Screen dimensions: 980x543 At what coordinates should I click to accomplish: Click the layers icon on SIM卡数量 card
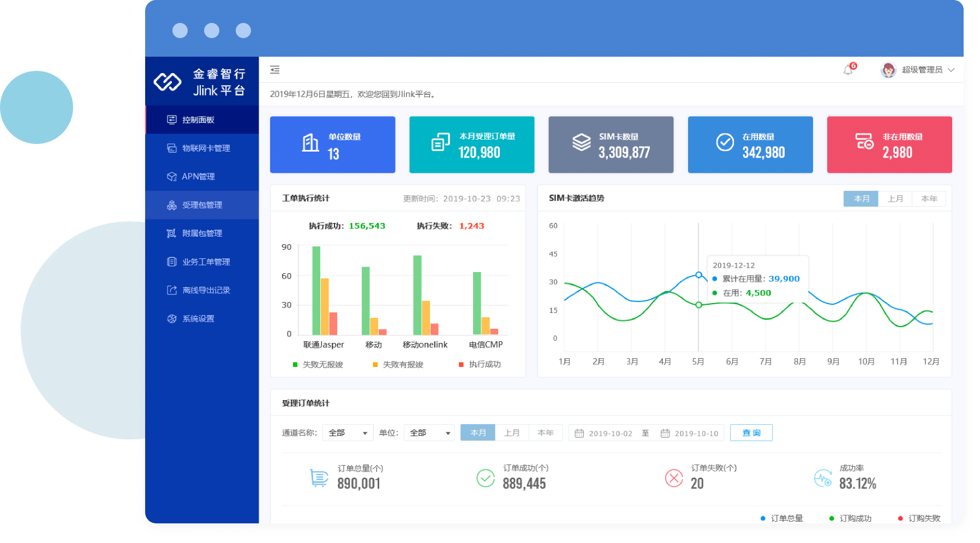point(581,142)
